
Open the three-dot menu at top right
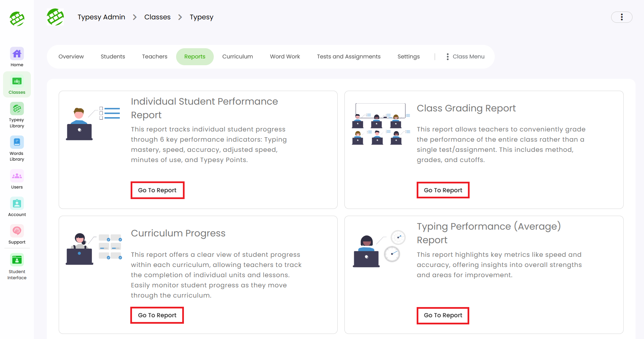click(x=621, y=17)
